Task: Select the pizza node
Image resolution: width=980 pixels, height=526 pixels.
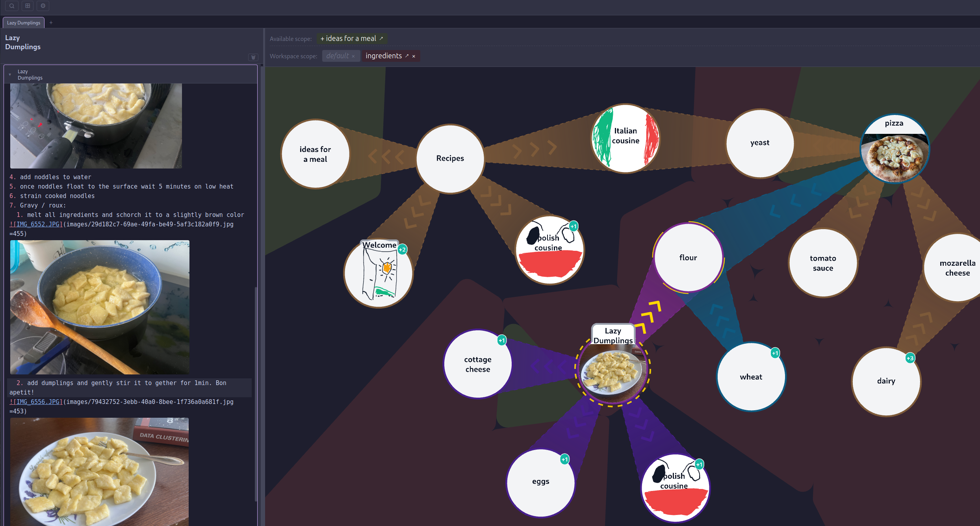Action: 894,148
